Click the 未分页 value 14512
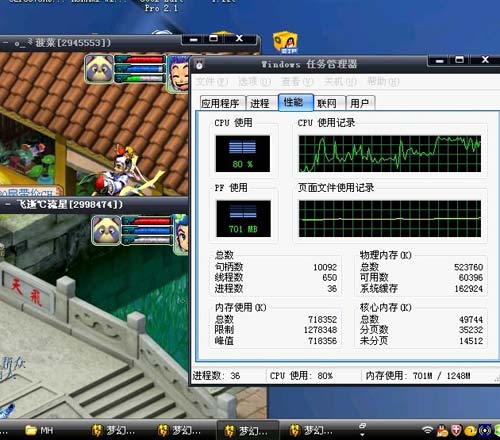The height and width of the screenshot is (440, 500). click(471, 341)
